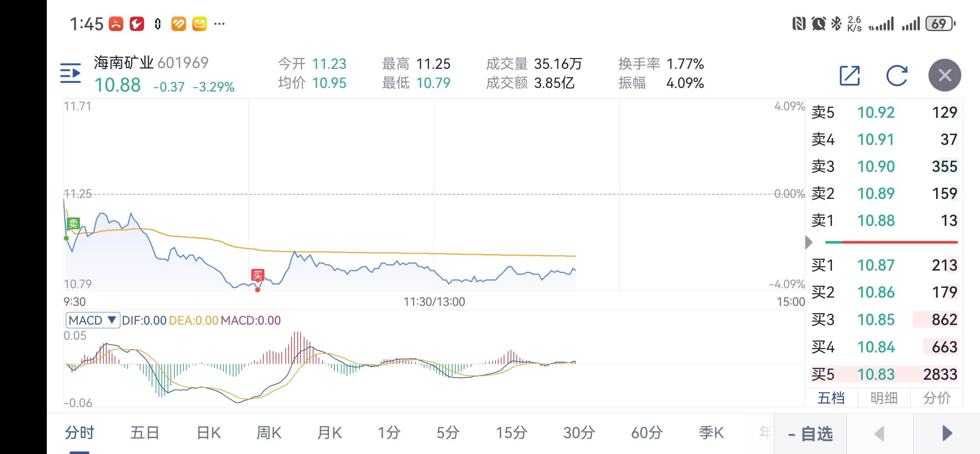The image size is (980, 454).
Task: Switch to the 60分 chart period
Action: point(647,433)
